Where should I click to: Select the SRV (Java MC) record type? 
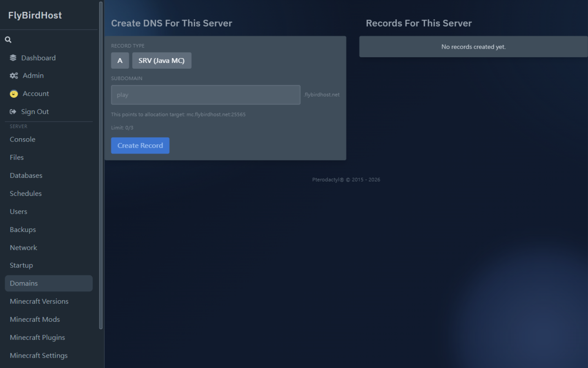pyautogui.click(x=162, y=61)
